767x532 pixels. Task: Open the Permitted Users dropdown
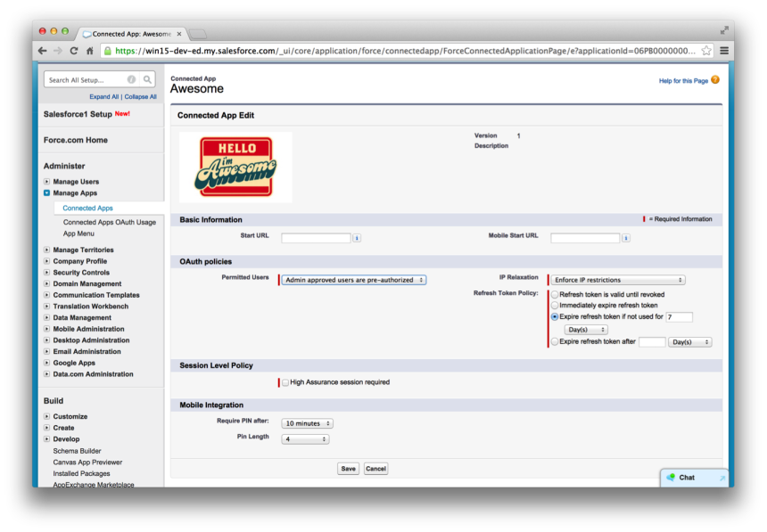[x=354, y=280]
